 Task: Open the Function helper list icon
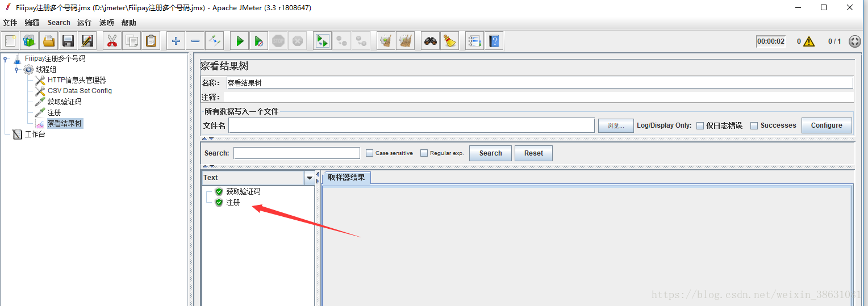[x=474, y=41]
